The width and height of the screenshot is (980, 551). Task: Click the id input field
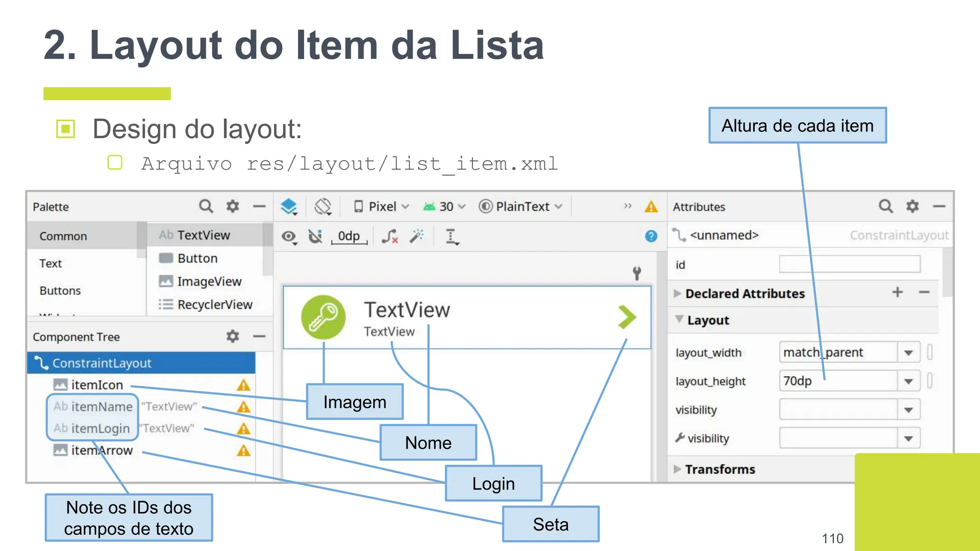849,264
